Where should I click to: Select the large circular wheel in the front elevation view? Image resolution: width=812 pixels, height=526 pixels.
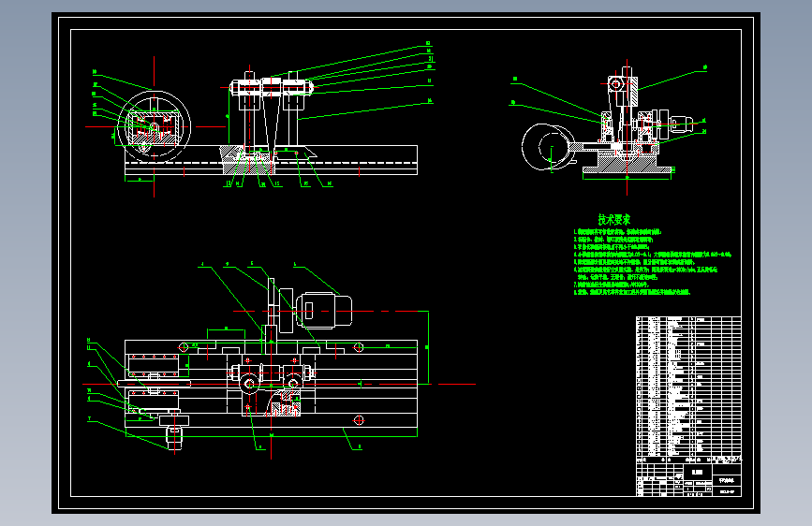pyautogui.click(x=154, y=127)
